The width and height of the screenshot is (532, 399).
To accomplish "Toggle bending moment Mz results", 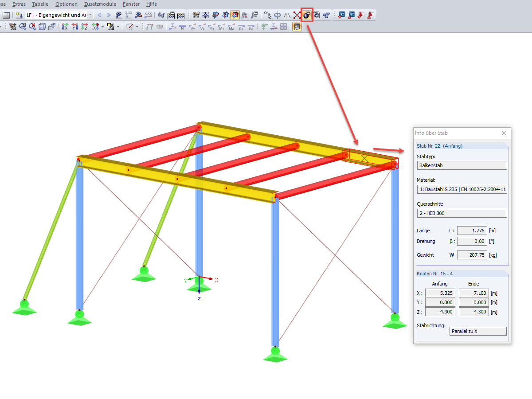I will (231, 27).
